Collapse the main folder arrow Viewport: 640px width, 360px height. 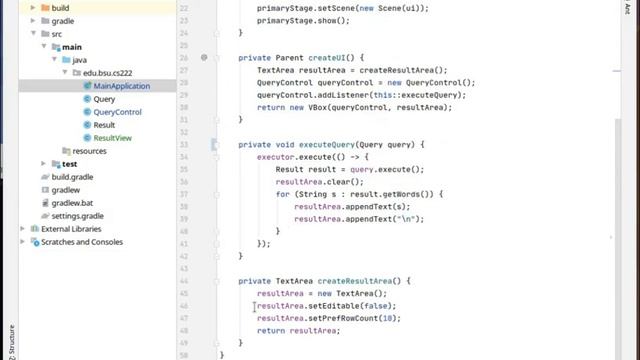[44, 47]
